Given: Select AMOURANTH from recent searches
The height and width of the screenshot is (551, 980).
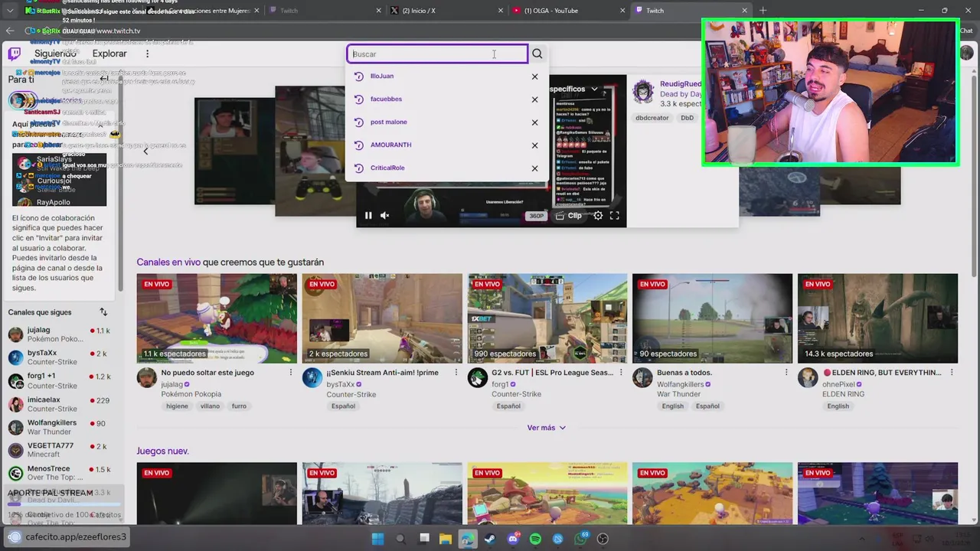Looking at the screenshot, I should click(390, 145).
